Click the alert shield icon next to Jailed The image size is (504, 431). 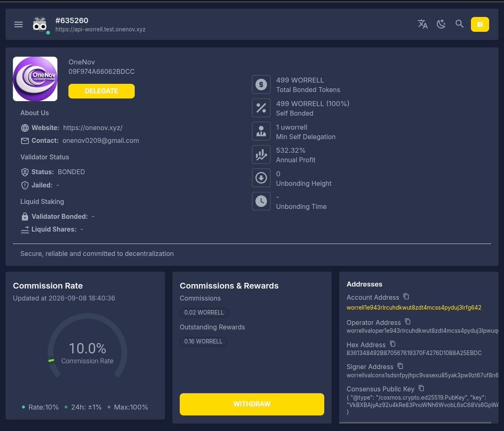coord(25,185)
